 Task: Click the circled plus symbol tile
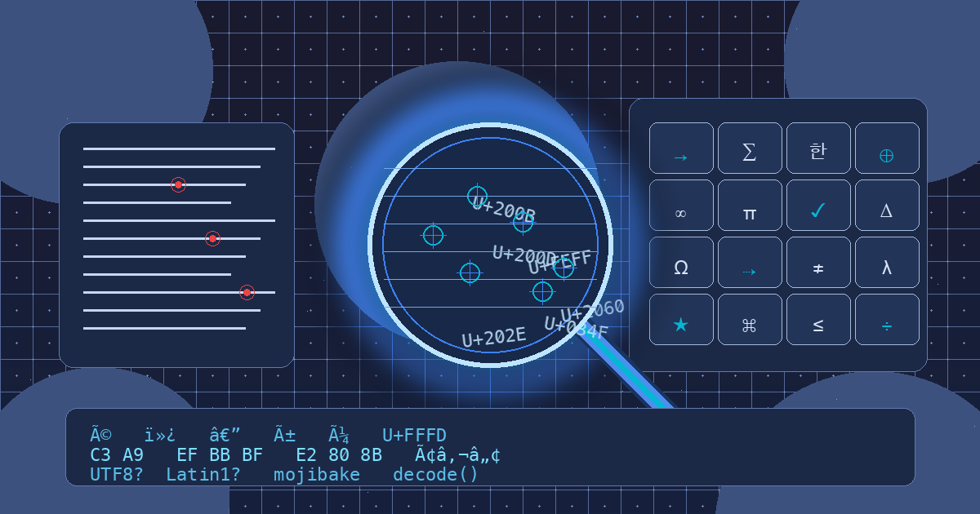click(x=887, y=148)
